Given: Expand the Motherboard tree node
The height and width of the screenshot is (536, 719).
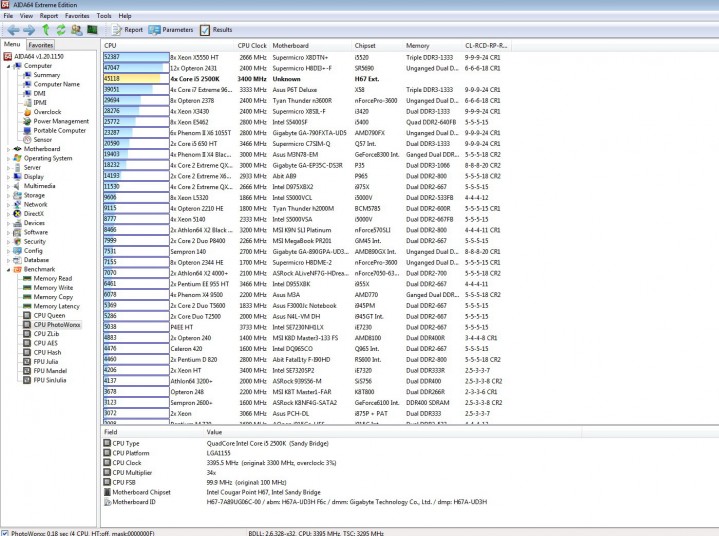Looking at the screenshot, I should click(8, 149).
